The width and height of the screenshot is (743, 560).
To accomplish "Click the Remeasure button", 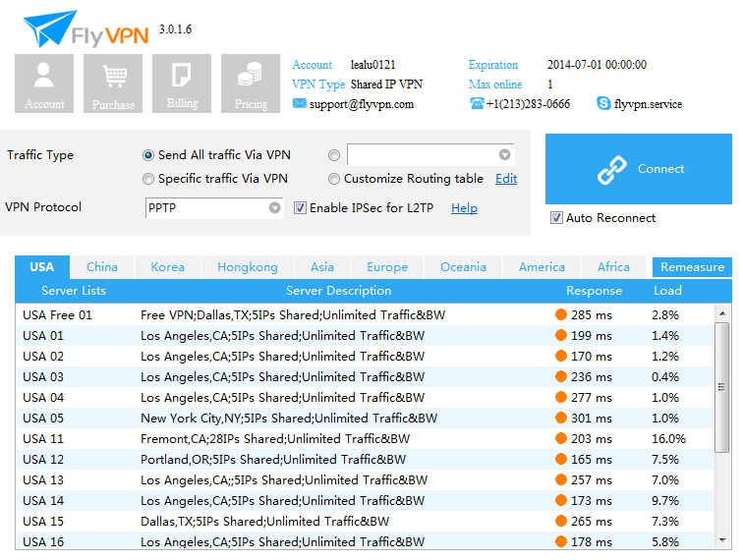I will pyautogui.click(x=692, y=267).
